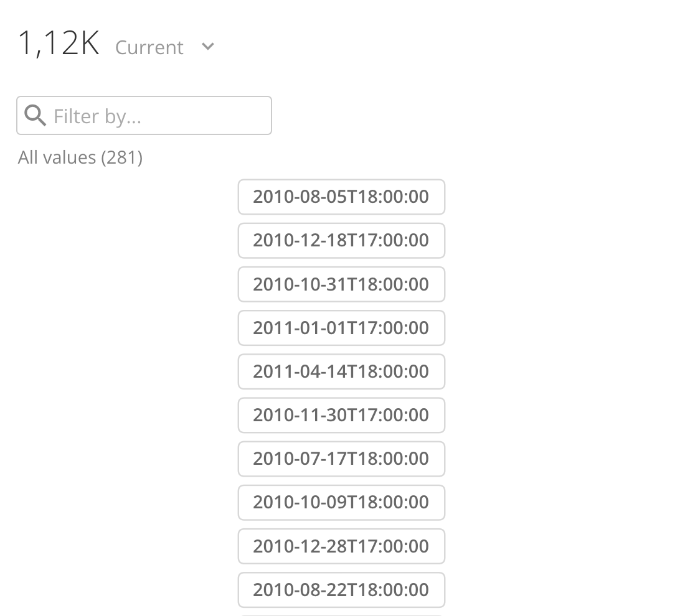Screen dimensions: 685x616
Task: Click the 2010-12-28T17:00:00 date value
Action: (341, 546)
